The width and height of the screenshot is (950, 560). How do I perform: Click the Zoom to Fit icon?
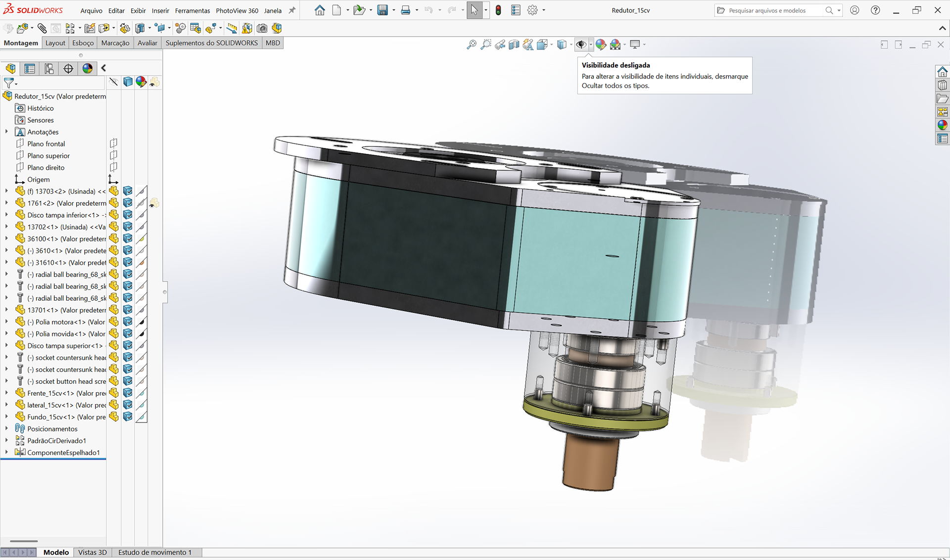coord(472,45)
